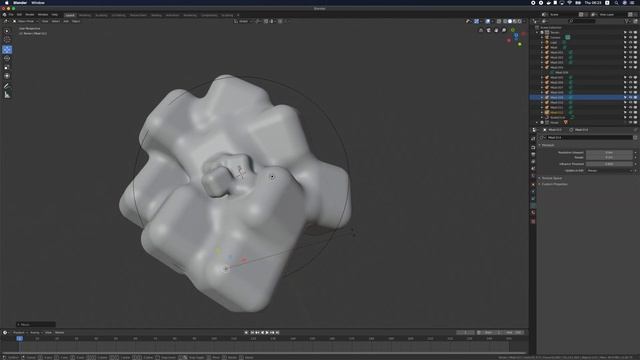Open the Edit menu
This screenshot has width=640, height=360.
click(x=19, y=15)
